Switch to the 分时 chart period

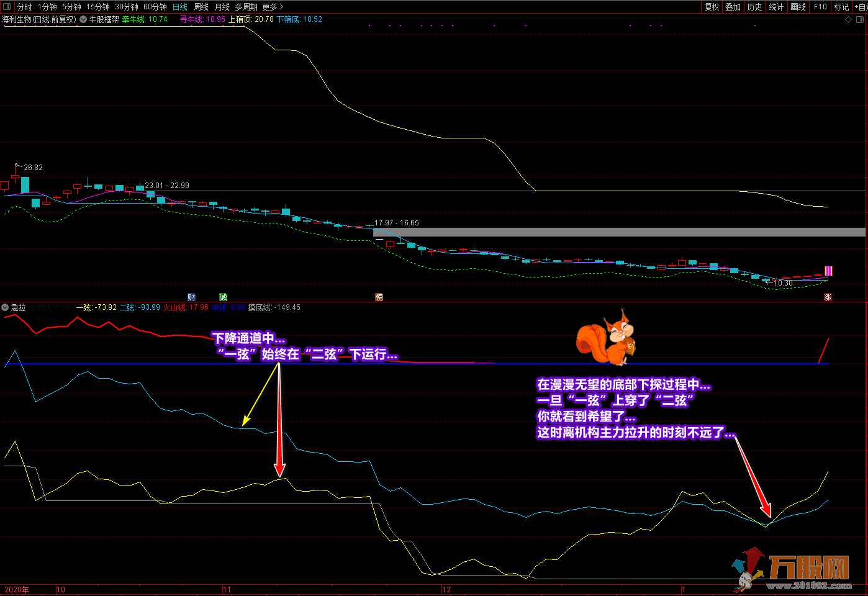click(x=25, y=7)
